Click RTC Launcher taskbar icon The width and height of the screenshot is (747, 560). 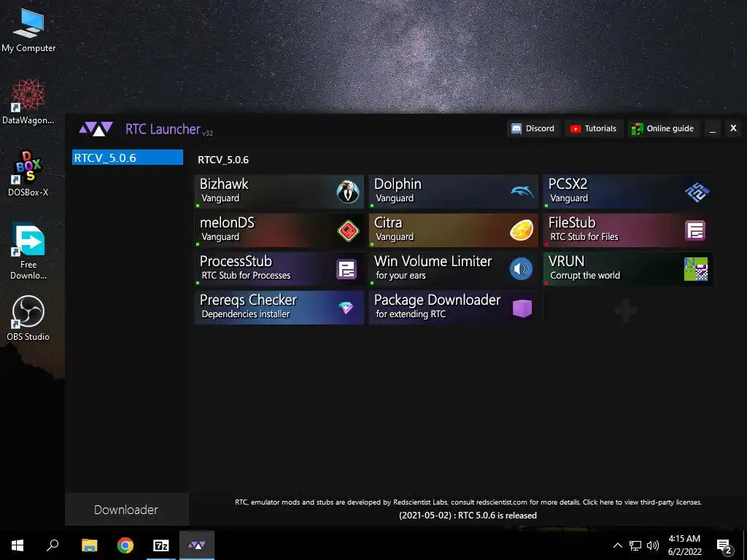tap(197, 545)
